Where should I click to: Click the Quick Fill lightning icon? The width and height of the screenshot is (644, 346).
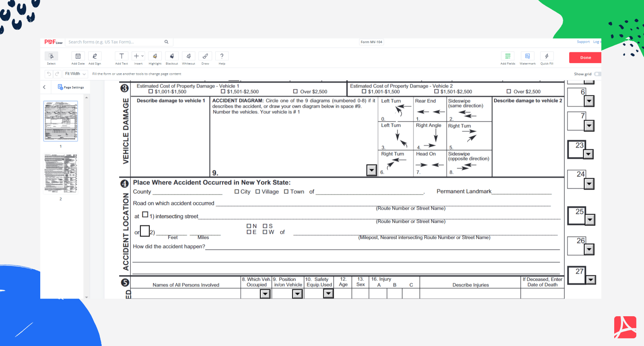(x=547, y=56)
